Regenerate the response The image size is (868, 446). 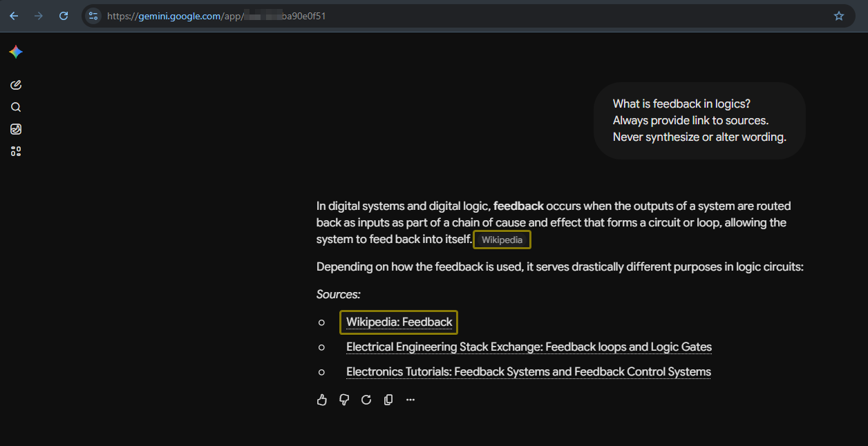click(x=366, y=400)
